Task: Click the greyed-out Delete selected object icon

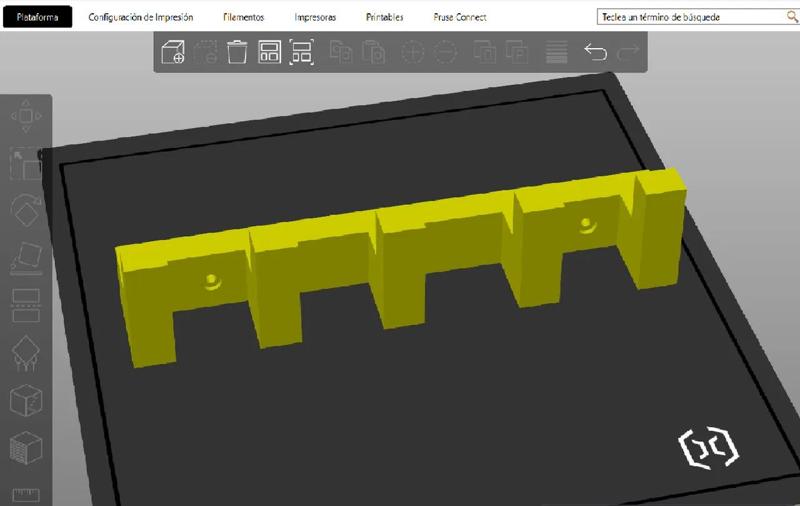Action: click(206, 52)
